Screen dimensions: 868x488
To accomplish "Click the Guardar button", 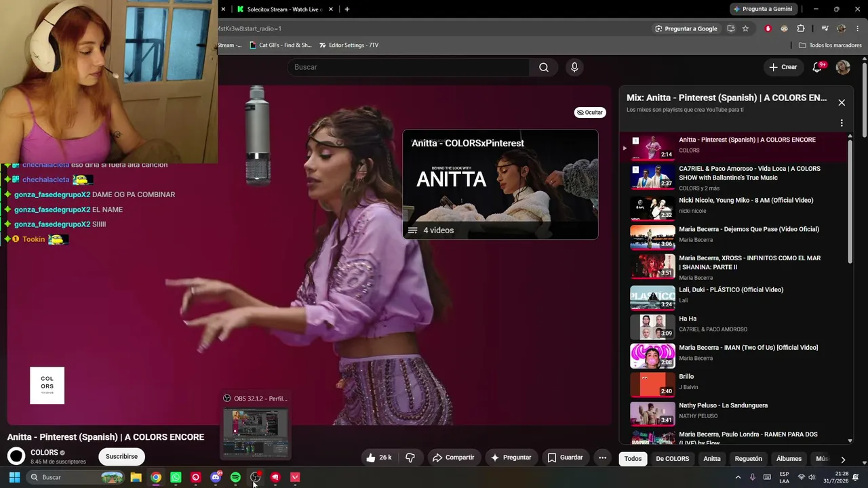I will pos(565,457).
